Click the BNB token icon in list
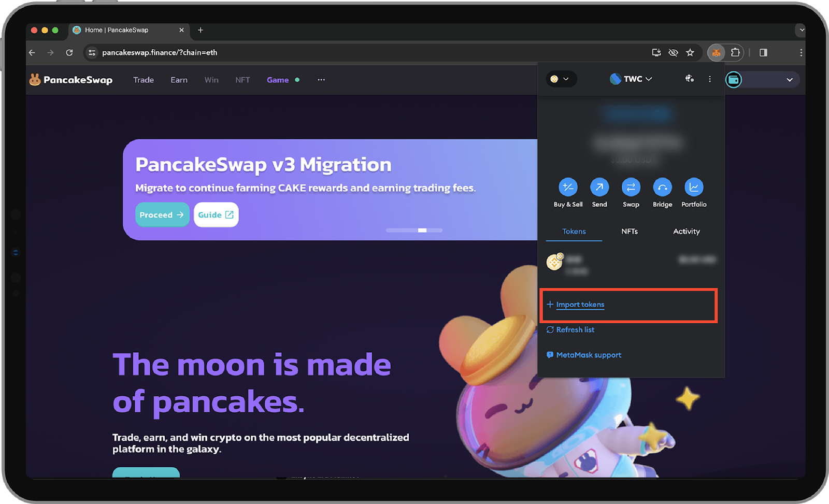Screen dimensions: 829x504 pos(554,262)
